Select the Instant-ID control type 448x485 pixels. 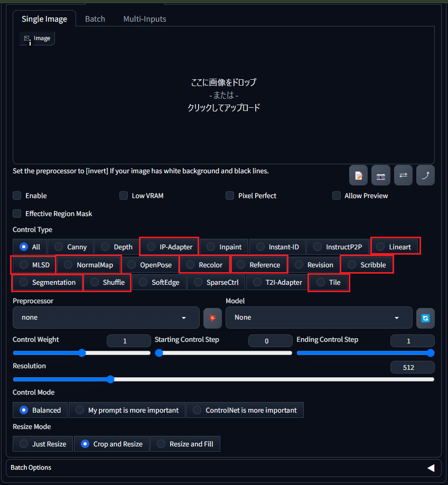[277, 247]
